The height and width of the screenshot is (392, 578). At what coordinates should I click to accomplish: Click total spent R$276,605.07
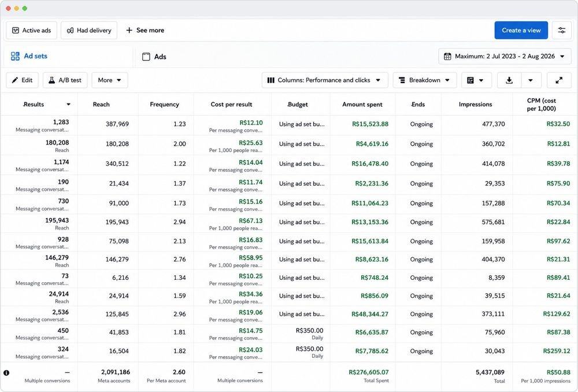[369, 372]
